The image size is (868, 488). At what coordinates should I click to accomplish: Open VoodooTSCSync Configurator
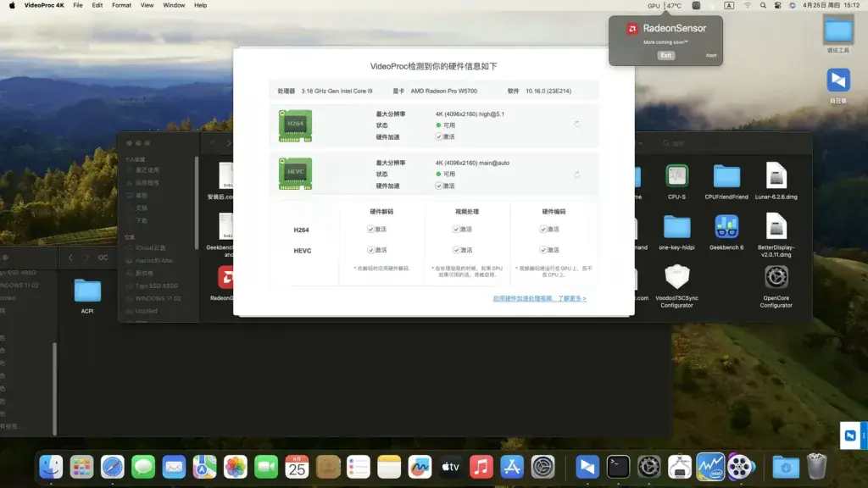(x=676, y=286)
